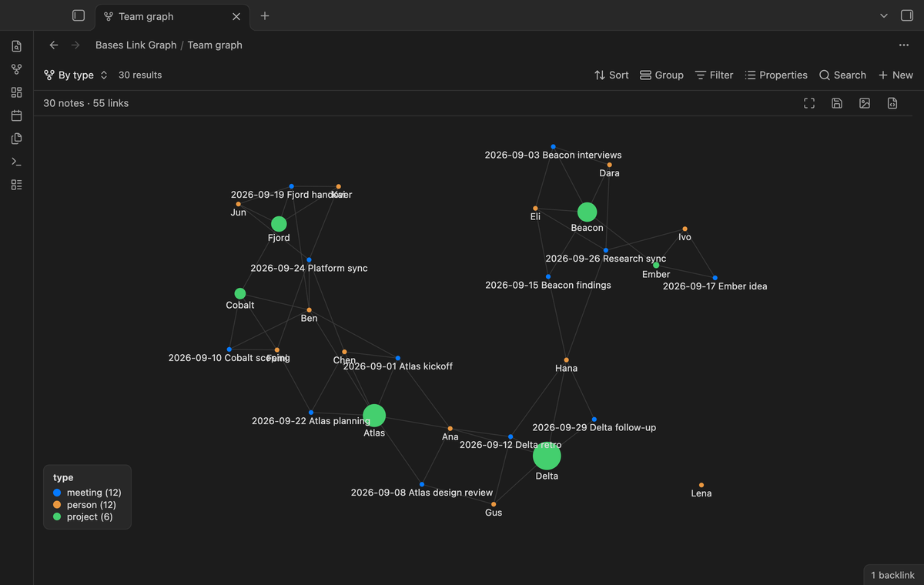This screenshot has width=924, height=585.
Task: Click the 30 results count text
Action: [140, 75]
